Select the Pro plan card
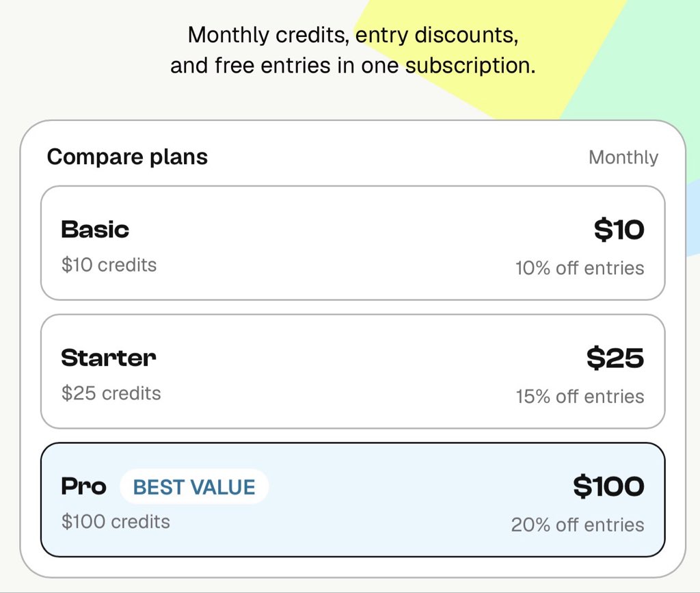Image resolution: width=700 pixels, height=593 pixels. coord(353,500)
